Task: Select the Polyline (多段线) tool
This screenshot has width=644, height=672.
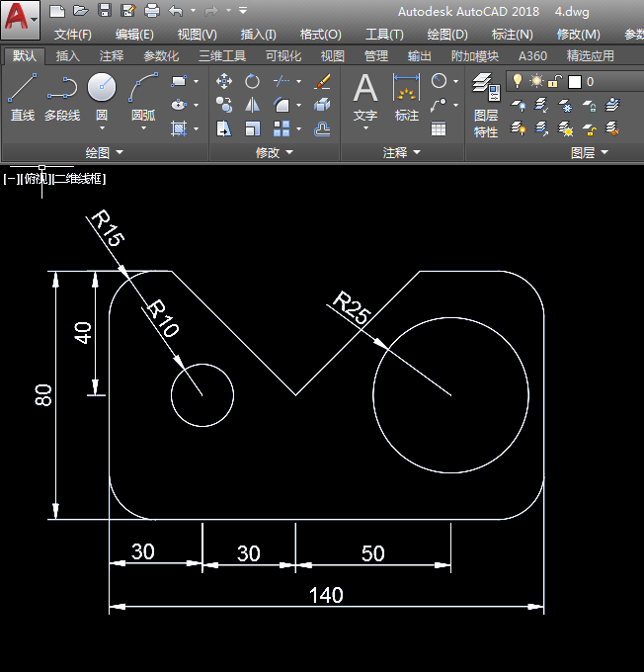Action: 61,97
